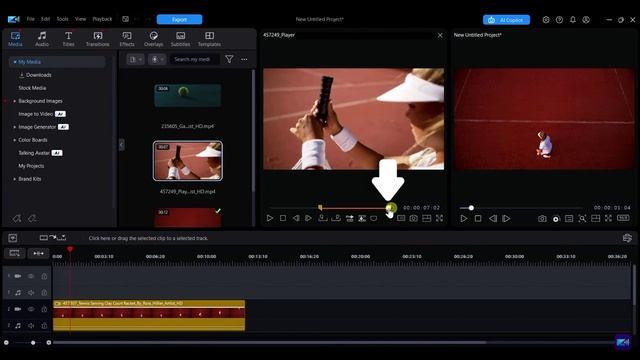Viewport: 640px width, 360px height.
Task: Open Talking Avatar AI
Action: [x=40, y=153]
